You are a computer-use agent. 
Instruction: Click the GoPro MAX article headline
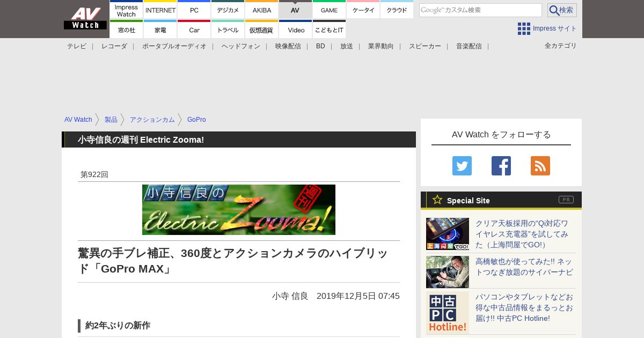[x=233, y=261]
